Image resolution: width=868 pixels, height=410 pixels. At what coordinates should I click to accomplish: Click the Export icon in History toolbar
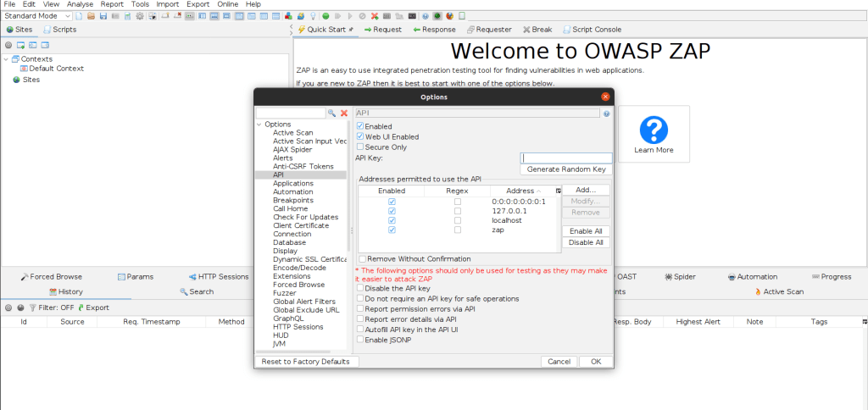click(x=81, y=307)
